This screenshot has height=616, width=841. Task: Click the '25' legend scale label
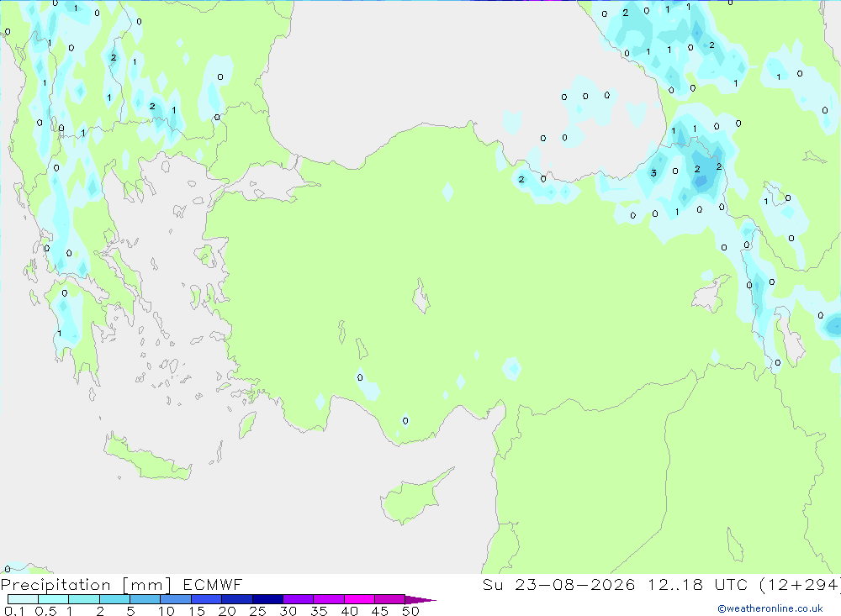(257, 611)
